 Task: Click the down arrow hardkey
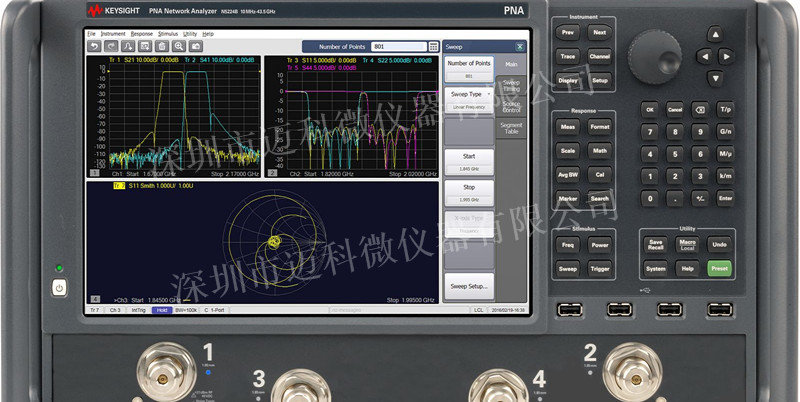tap(715, 79)
